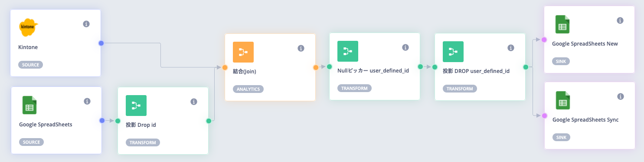The image size is (644, 162).
Task: Click Google SpreadSheets source sheet icon
Action: click(x=29, y=105)
